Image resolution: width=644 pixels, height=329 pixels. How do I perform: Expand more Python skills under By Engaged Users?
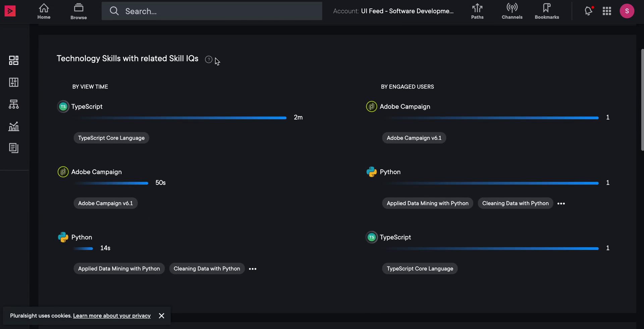[561, 203]
